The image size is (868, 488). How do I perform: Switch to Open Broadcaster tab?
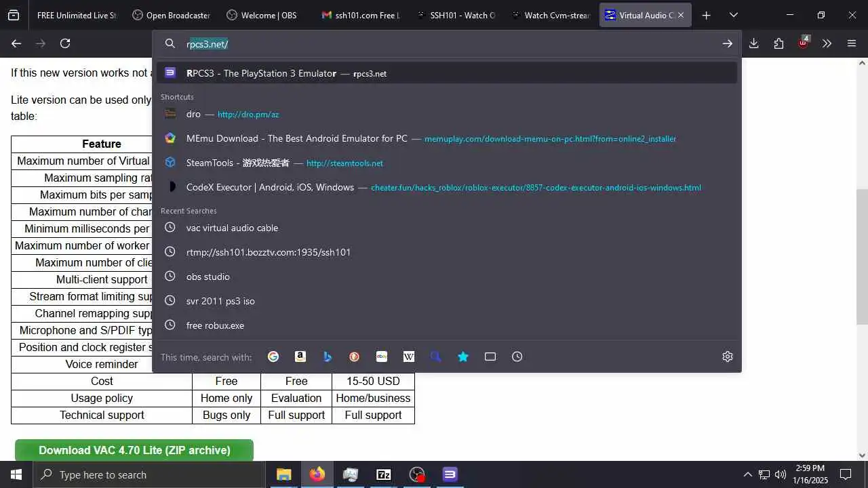pyautogui.click(x=171, y=15)
